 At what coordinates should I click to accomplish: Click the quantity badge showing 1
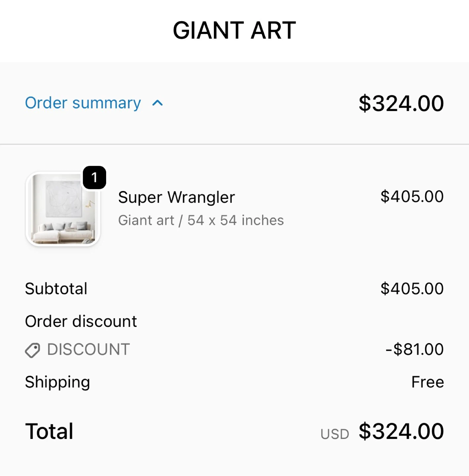click(x=95, y=178)
